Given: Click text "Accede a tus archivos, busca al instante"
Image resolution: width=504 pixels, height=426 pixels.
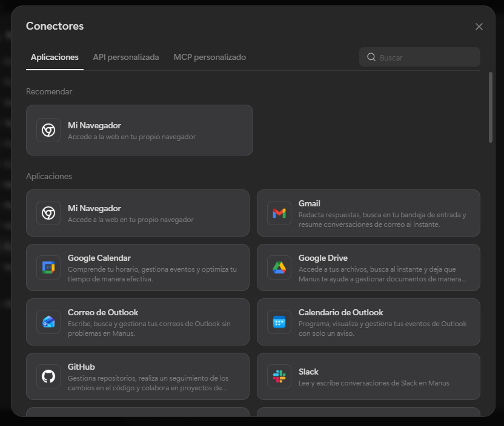Looking at the screenshot, I should (x=382, y=274).
